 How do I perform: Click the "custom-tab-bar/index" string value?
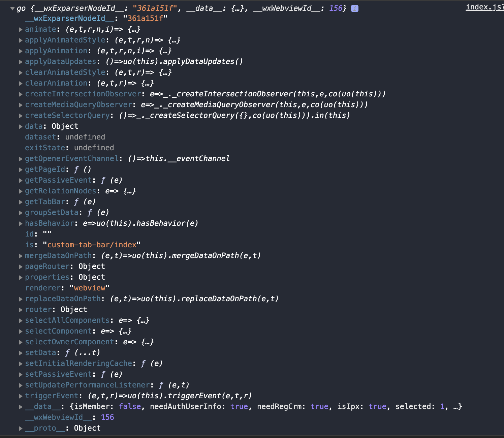pos(92,245)
